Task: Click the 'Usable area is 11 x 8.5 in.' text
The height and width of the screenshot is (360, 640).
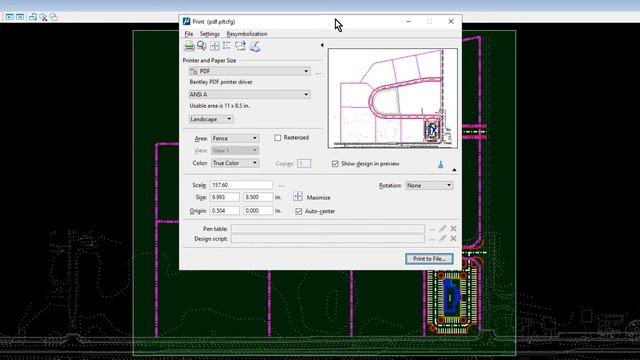Action: 220,106
